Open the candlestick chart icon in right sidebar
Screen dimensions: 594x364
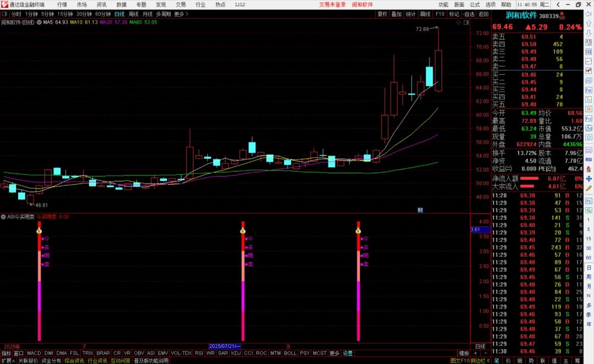click(588, 71)
